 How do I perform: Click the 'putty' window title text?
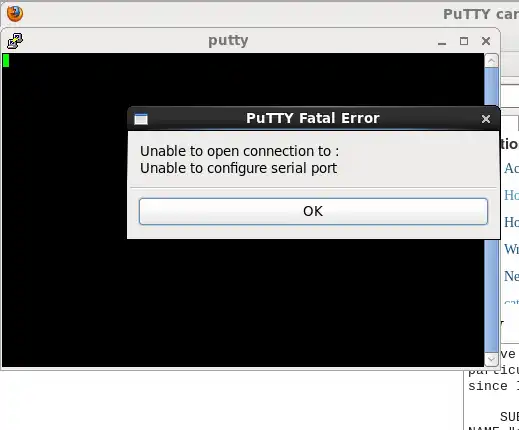(228, 41)
